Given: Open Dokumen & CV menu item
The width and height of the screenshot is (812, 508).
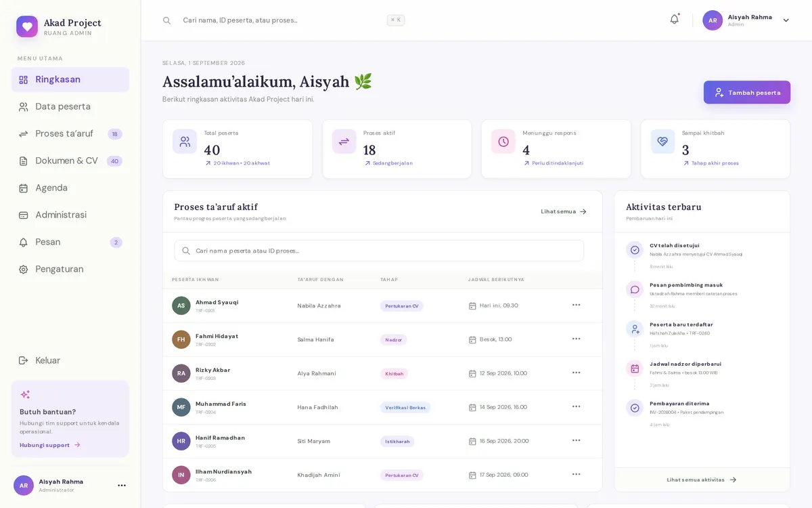Looking at the screenshot, I should [x=70, y=161].
